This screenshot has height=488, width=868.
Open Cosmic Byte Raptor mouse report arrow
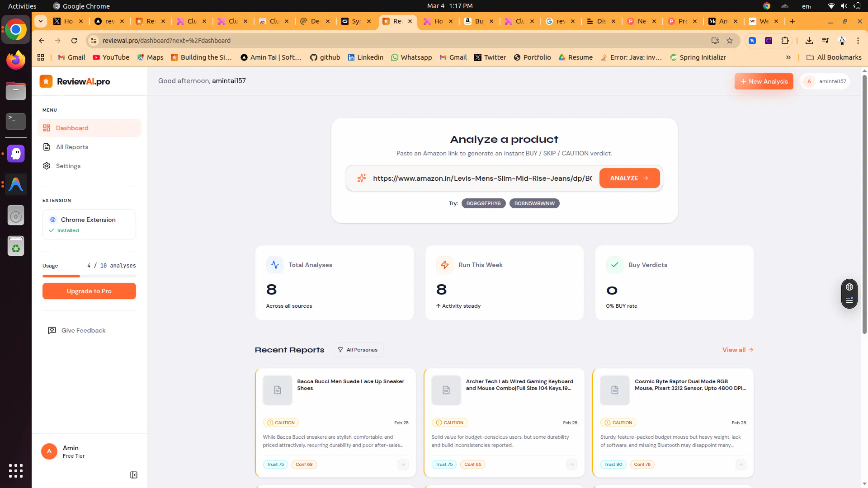(x=741, y=464)
